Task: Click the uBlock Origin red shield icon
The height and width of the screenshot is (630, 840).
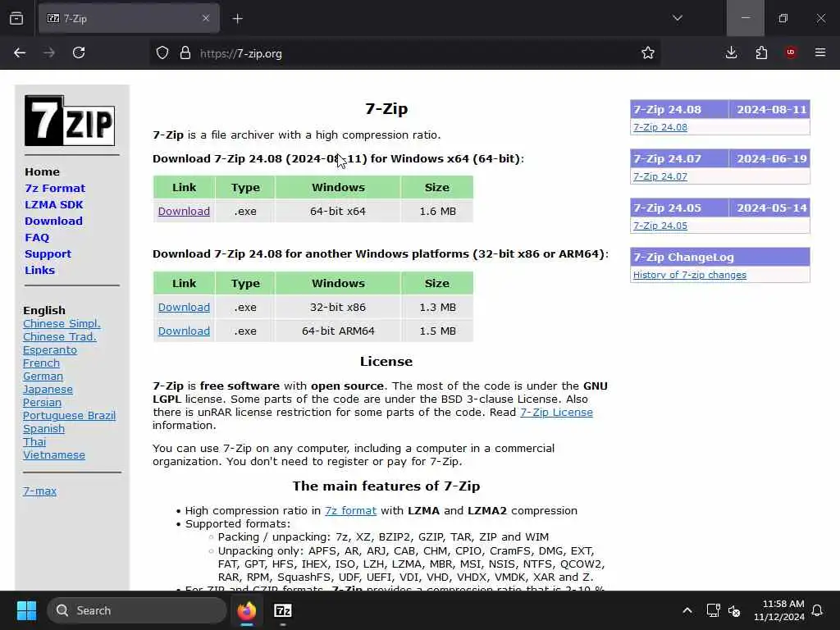Action: tap(791, 52)
